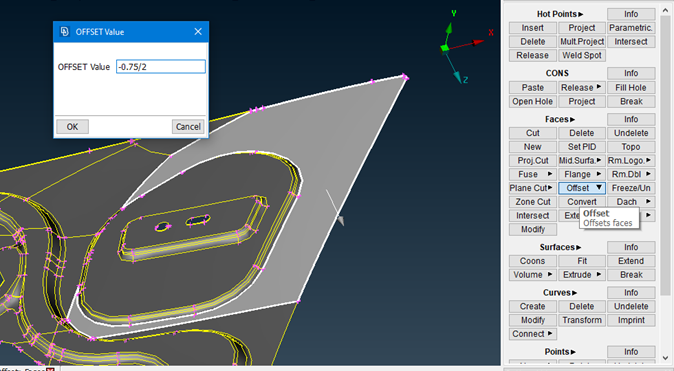Click the vertical scrollbar of functions panel

[x=665, y=155]
